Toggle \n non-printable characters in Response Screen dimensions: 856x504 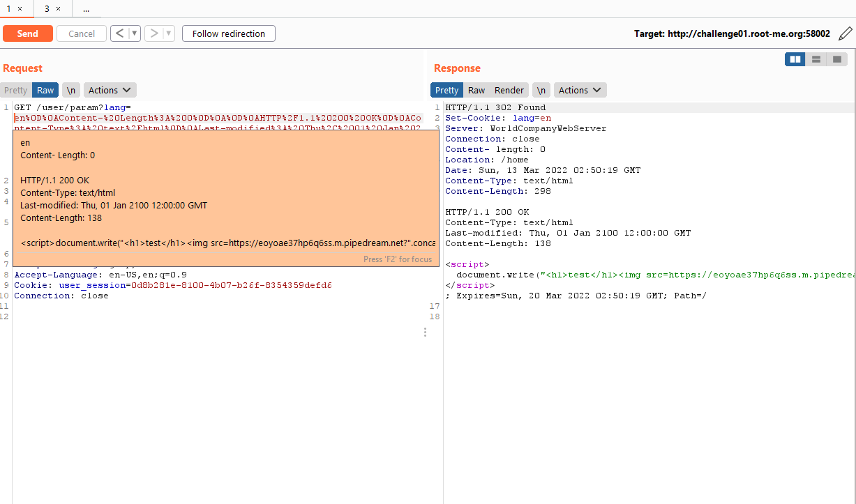pyautogui.click(x=541, y=90)
